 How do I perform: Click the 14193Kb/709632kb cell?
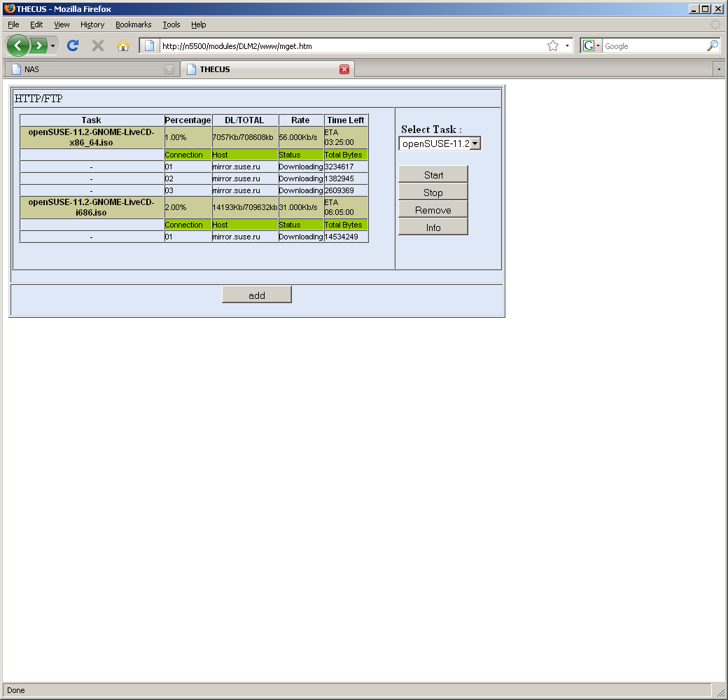pyautogui.click(x=245, y=207)
